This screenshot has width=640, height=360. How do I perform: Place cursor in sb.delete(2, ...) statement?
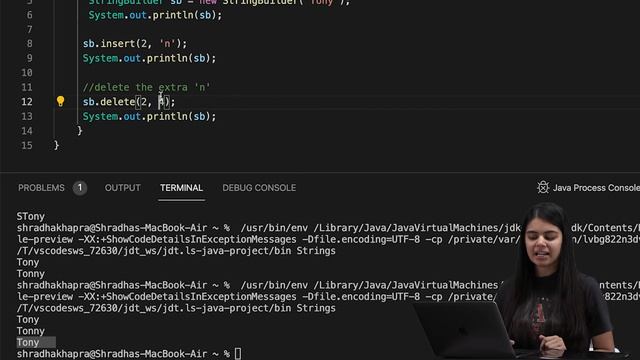(x=129, y=102)
